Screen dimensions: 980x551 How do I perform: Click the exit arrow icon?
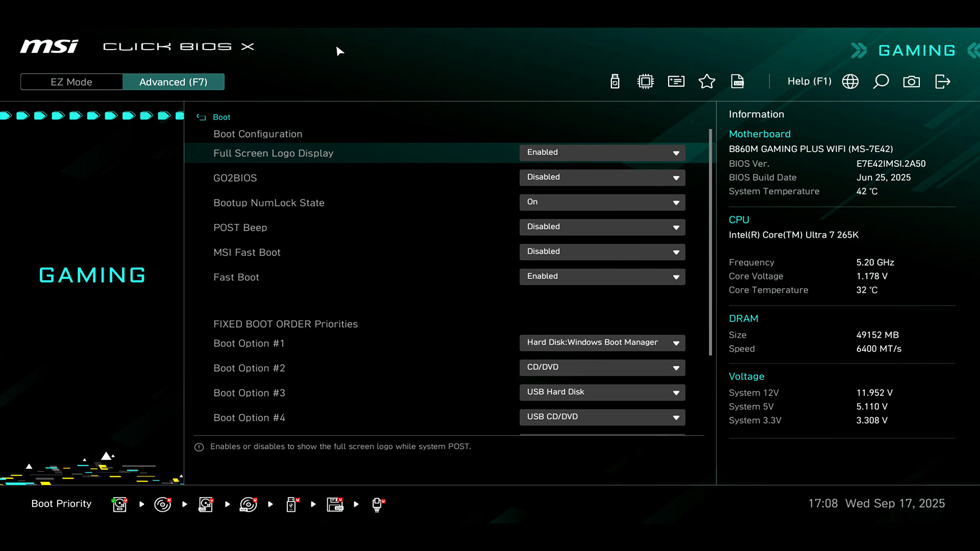942,82
